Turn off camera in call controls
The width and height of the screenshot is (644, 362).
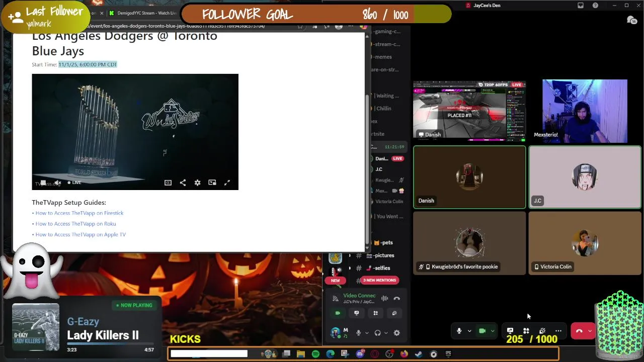click(482, 331)
